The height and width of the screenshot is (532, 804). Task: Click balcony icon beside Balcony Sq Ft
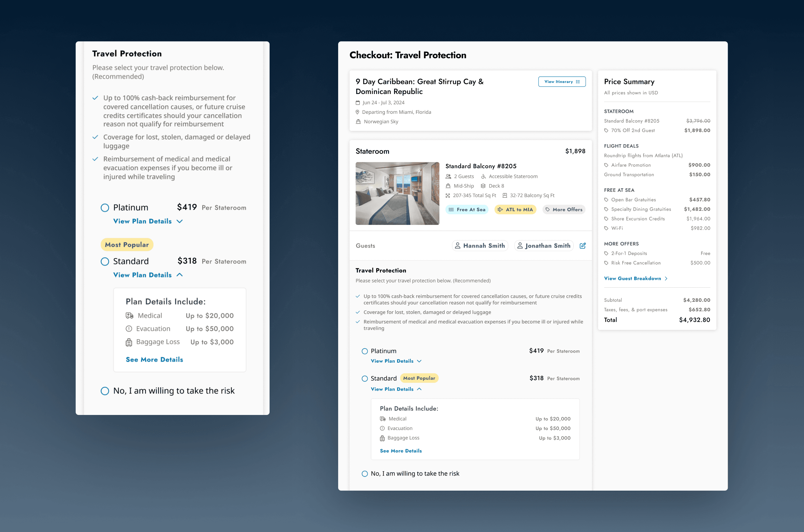tap(505, 195)
